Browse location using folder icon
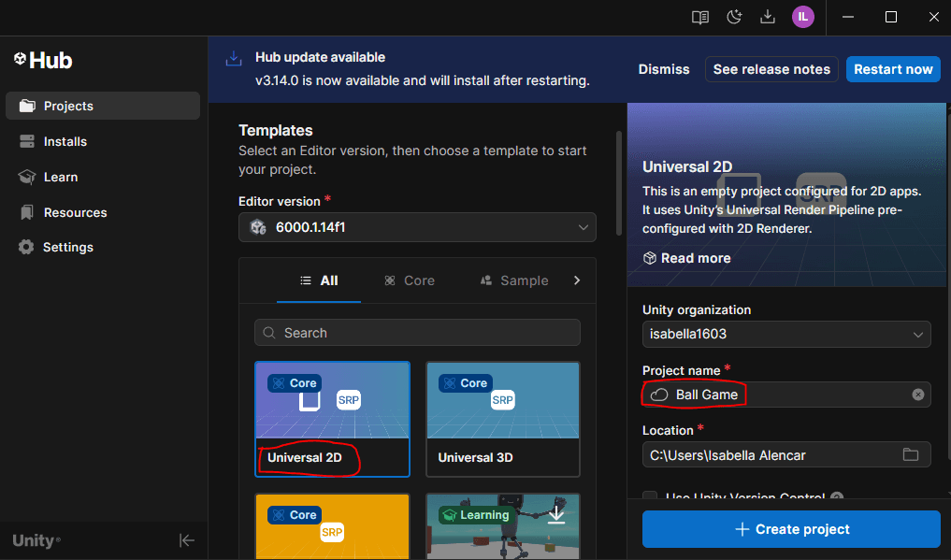951x560 pixels. pyautogui.click(x=911, y=455)
